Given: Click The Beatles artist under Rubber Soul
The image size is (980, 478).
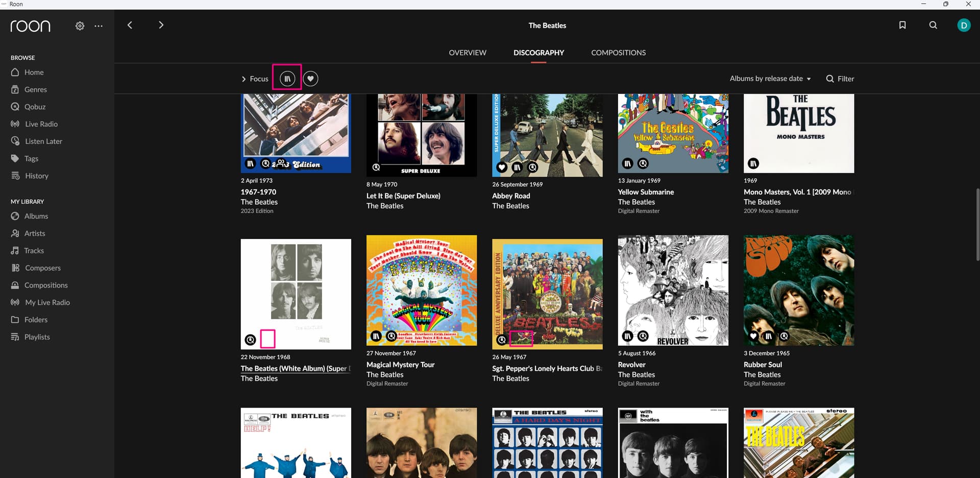Looking at the screenshot, I should point(762,375).
